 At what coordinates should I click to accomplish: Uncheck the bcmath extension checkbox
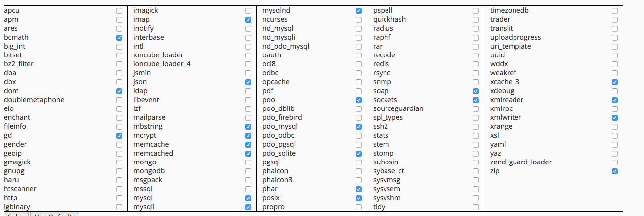coord(119,37)
